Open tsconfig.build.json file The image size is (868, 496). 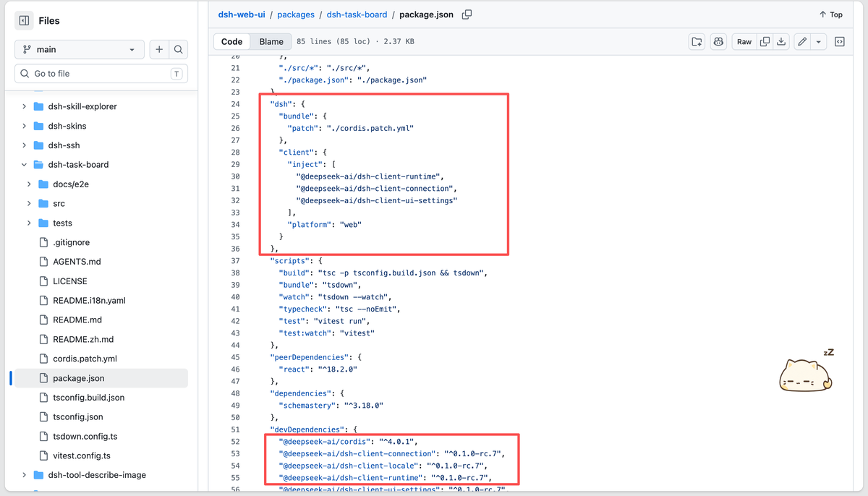click(x=88, y=398)
